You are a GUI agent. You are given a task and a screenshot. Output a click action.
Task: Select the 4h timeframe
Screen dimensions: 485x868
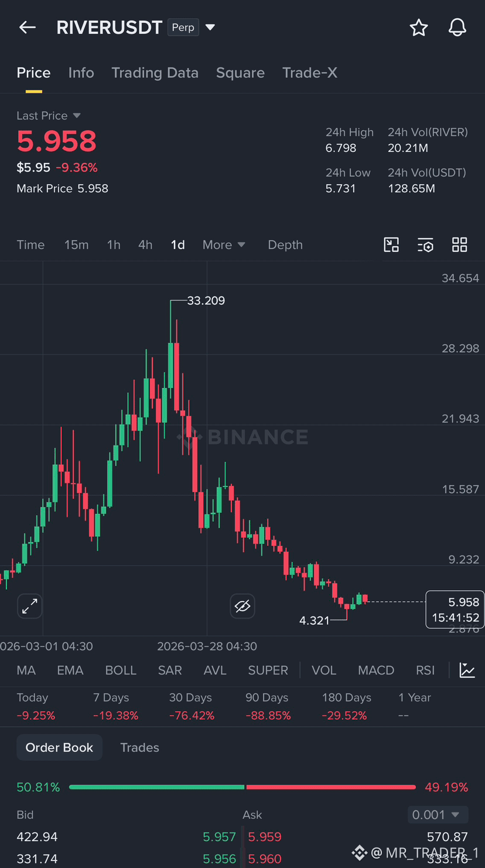pos(145,245)
